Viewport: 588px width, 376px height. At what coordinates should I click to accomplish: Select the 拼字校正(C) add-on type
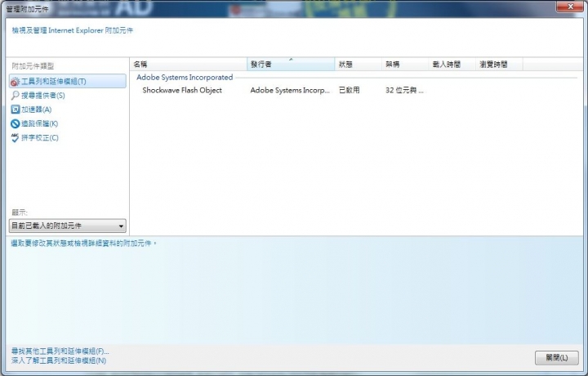click(x=40, y=137)
